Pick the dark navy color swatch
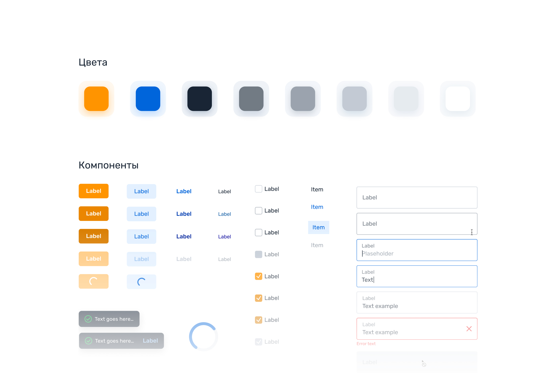The width and height of the screenshot is (556, 392). coord(200,99)
